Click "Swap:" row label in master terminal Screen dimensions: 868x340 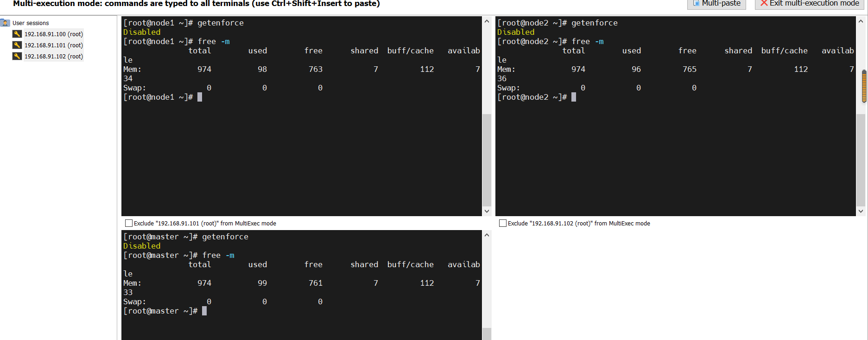[x=135, y=302]
